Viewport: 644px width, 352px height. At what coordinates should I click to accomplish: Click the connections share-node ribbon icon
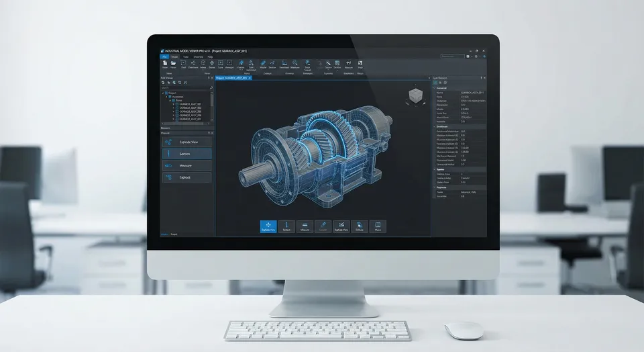coord(193,63)
